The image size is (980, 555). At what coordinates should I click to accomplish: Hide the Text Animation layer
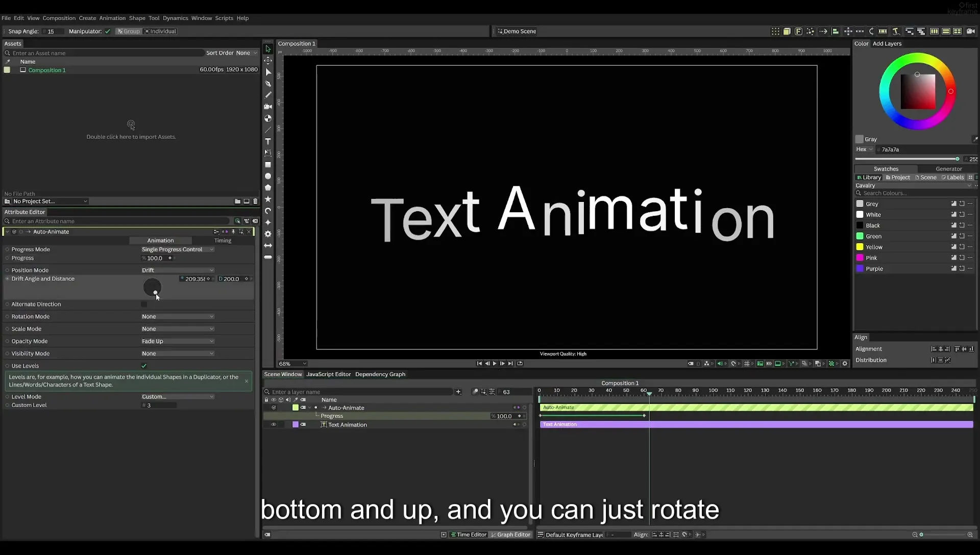click(274, 425)
